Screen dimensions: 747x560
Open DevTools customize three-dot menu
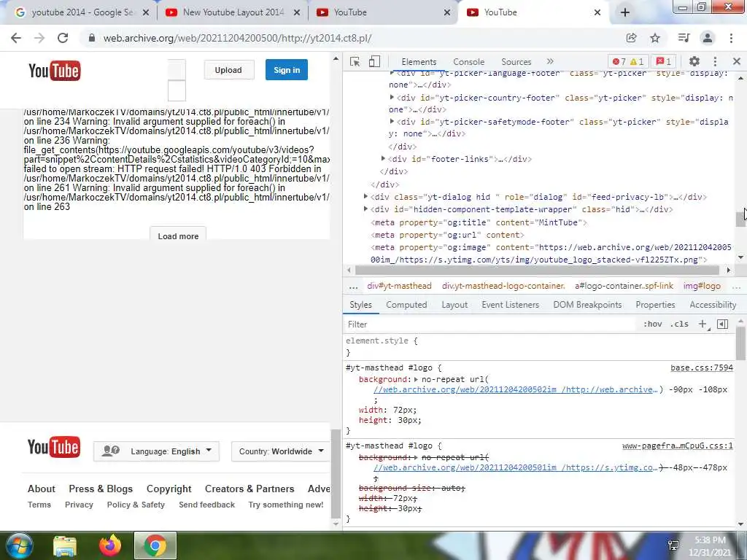point(715,61)
